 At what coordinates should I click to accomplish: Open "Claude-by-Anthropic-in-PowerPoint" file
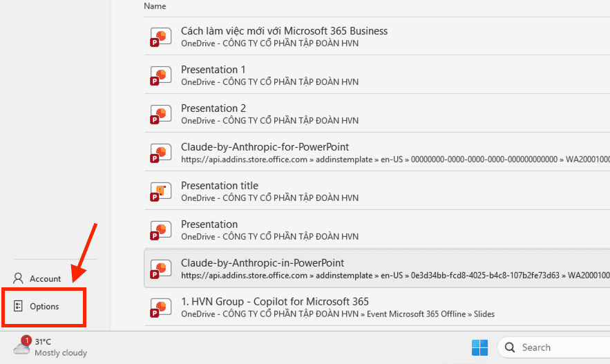click(x=263, y=263)
